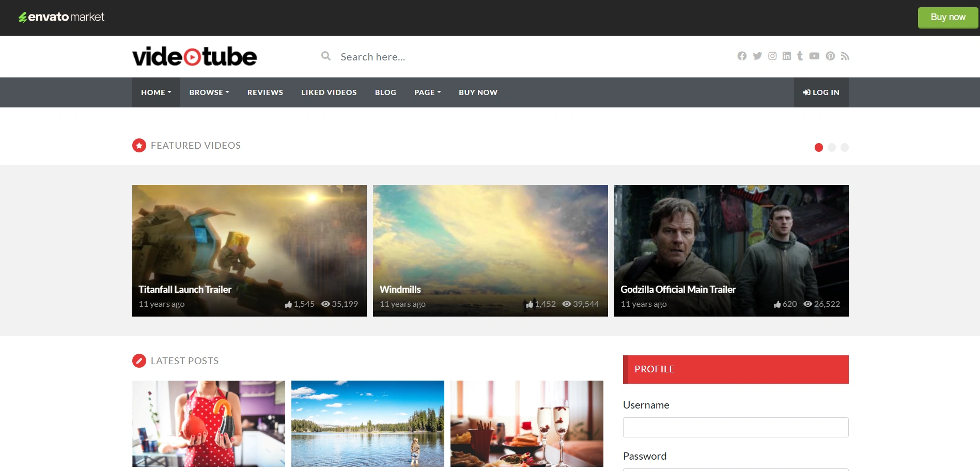980x471 pixels.
Task: Click the Latest Posts heading
Action: (184, 360)
